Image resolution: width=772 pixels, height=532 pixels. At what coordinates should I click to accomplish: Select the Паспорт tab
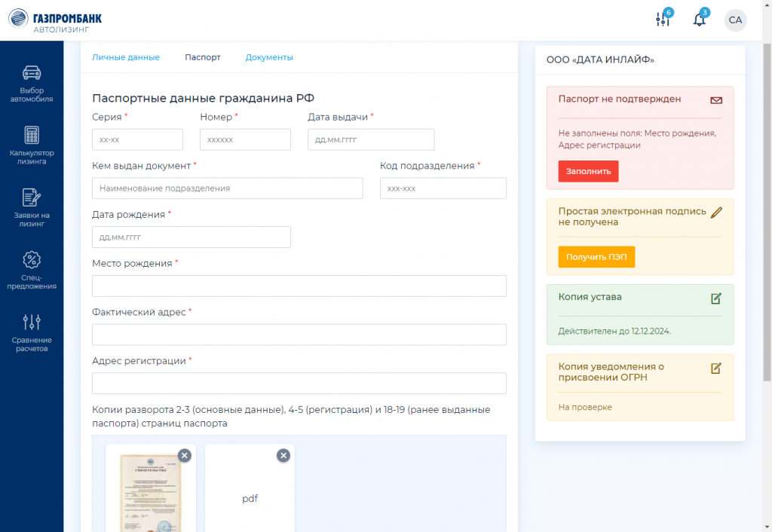tap(203, 57)
